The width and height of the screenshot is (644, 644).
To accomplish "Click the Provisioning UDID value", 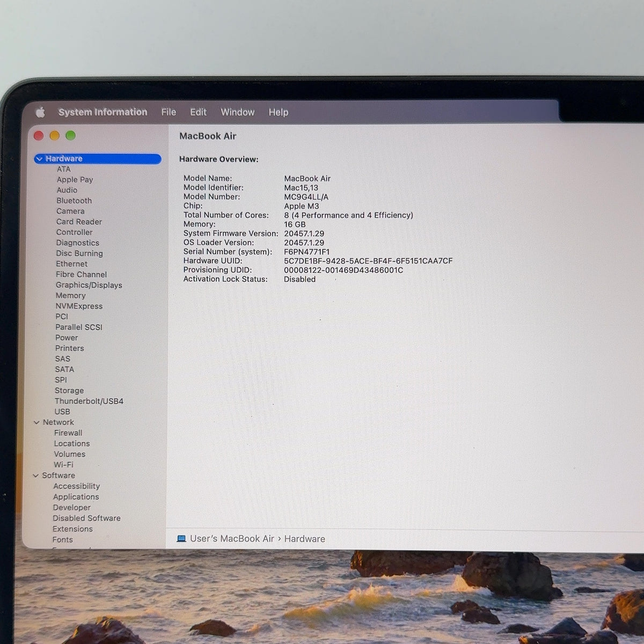I will pyautogui.click(x=343, y=270).
